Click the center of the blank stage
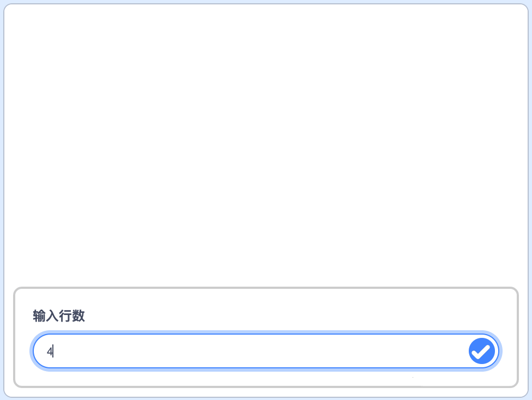The image size is (532, 400). click(266, 146)
